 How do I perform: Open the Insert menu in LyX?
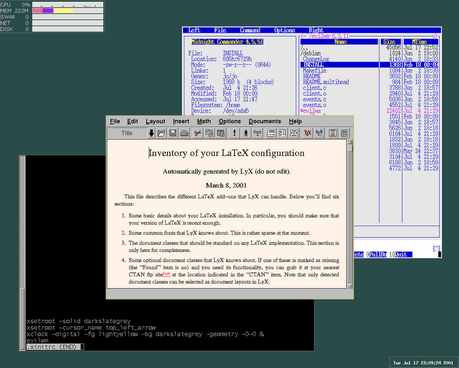181,121
